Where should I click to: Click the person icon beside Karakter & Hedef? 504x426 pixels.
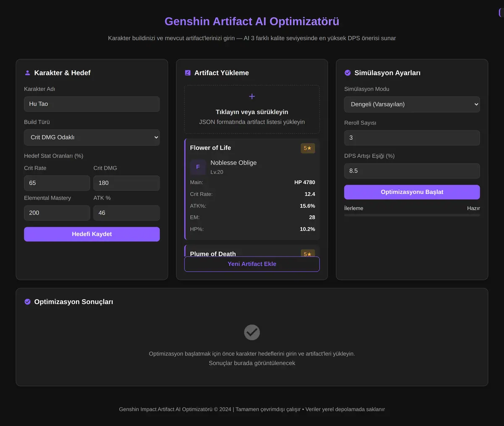coord(27,73)
